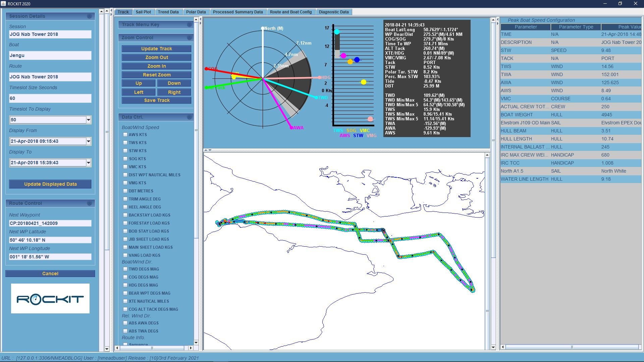
Task: Collapse the Track Menu Key panel
Action: point(189,24)
